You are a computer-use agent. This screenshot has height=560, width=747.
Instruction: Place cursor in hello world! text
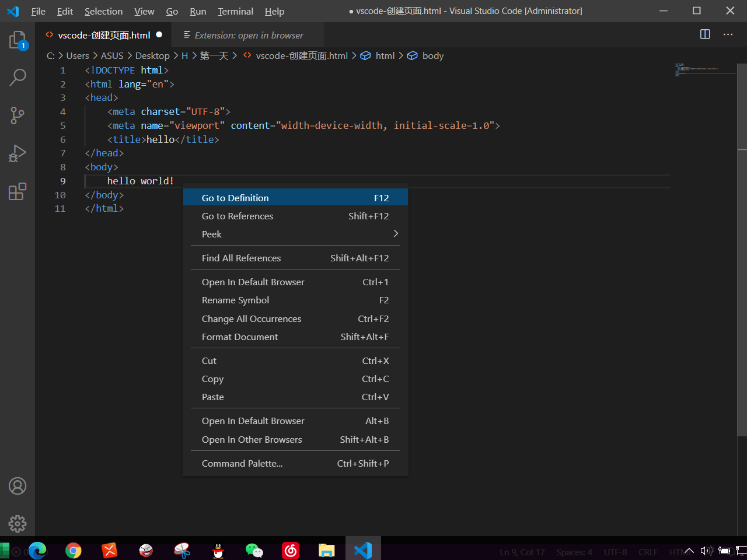(x=140, y=181)
